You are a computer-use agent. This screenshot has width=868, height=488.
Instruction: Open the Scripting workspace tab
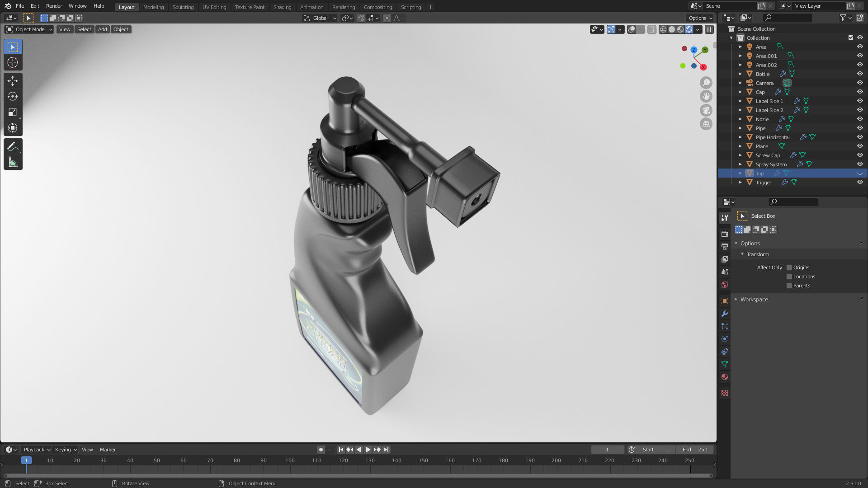410,7
